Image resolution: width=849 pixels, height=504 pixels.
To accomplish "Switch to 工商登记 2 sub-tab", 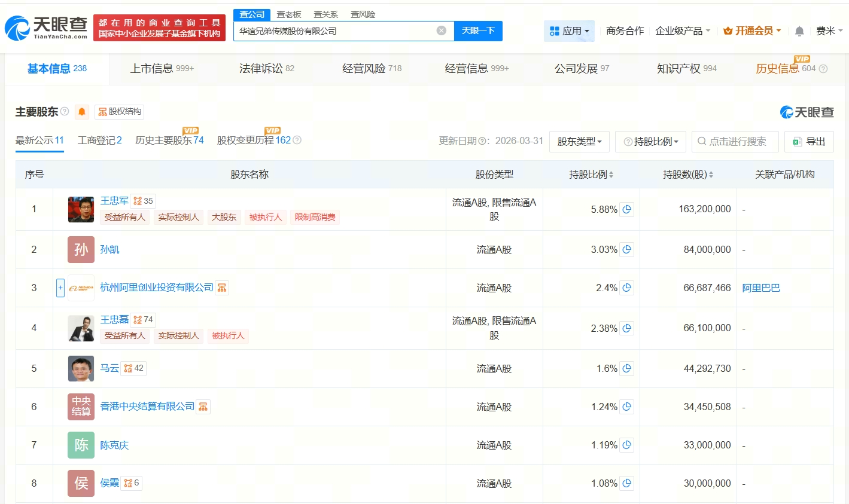I will tap(100, 140).
